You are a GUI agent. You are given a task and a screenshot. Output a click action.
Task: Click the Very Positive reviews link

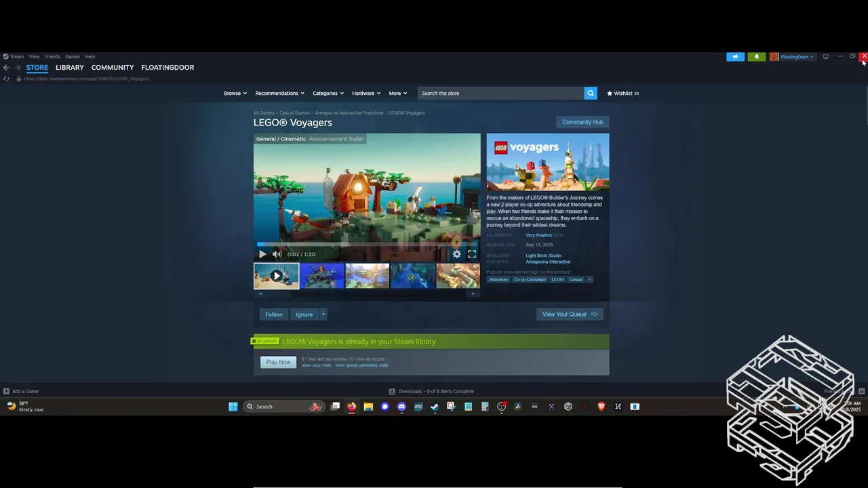click(x=539, y=235)
